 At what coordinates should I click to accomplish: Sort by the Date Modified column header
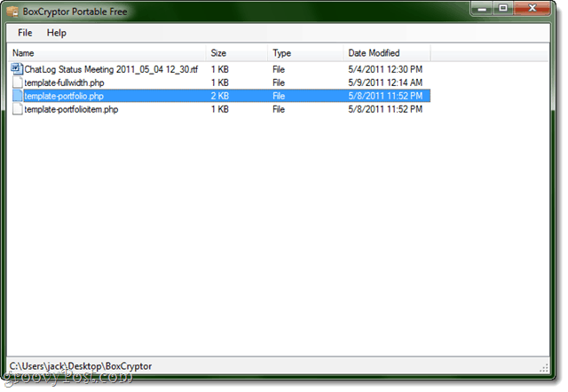pos(387,53)
